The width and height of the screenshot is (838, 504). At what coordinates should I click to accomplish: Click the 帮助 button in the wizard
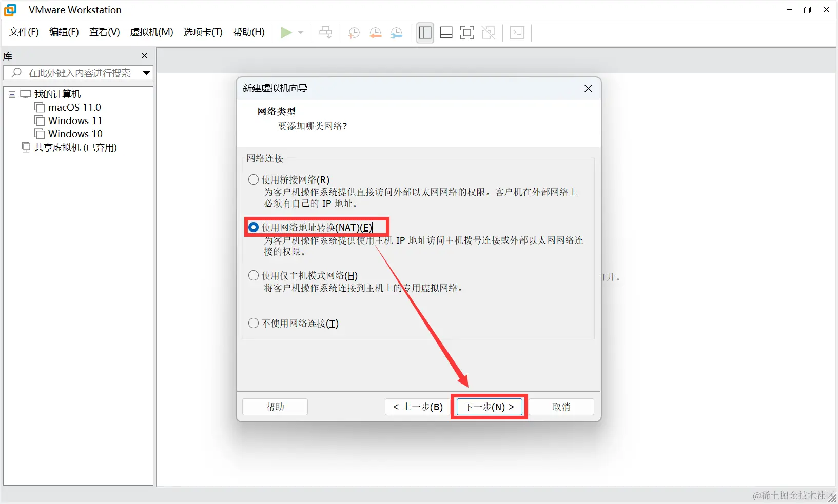275,407
